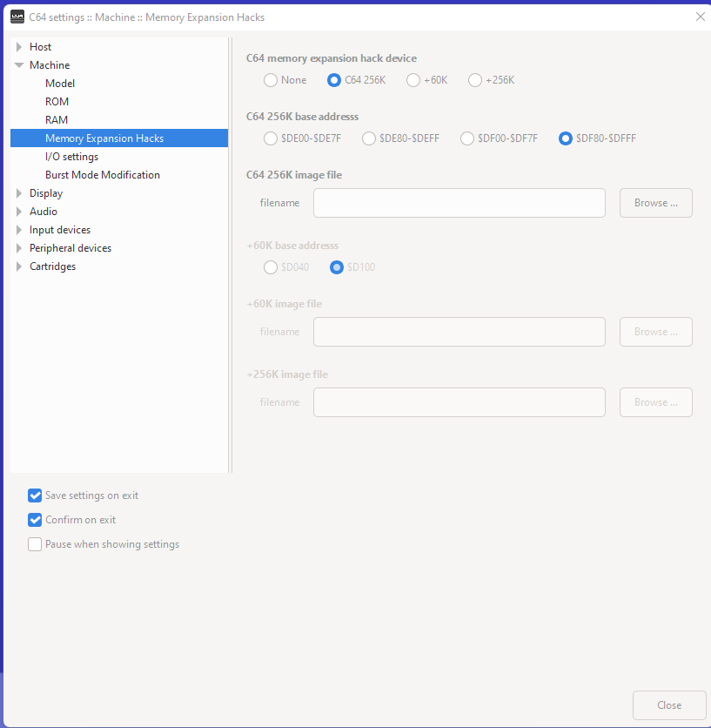Collapse the Machine tree node
This screenshot has width=711, height=728.
[19, 65]
